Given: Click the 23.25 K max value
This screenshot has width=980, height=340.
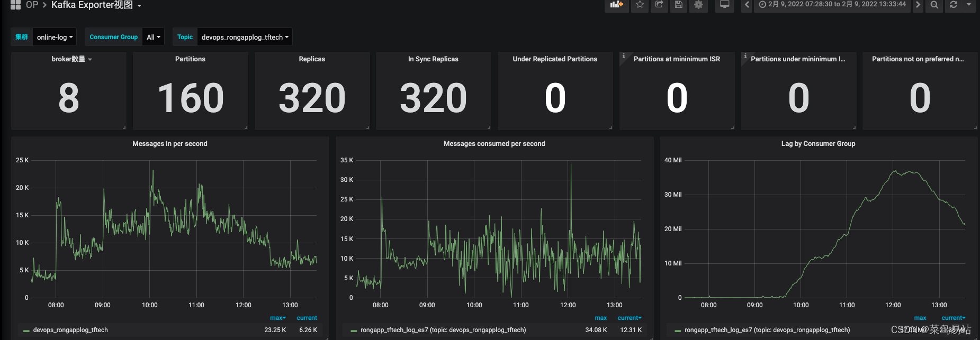Looking at the screenshot, I should (x=275, y=330).
